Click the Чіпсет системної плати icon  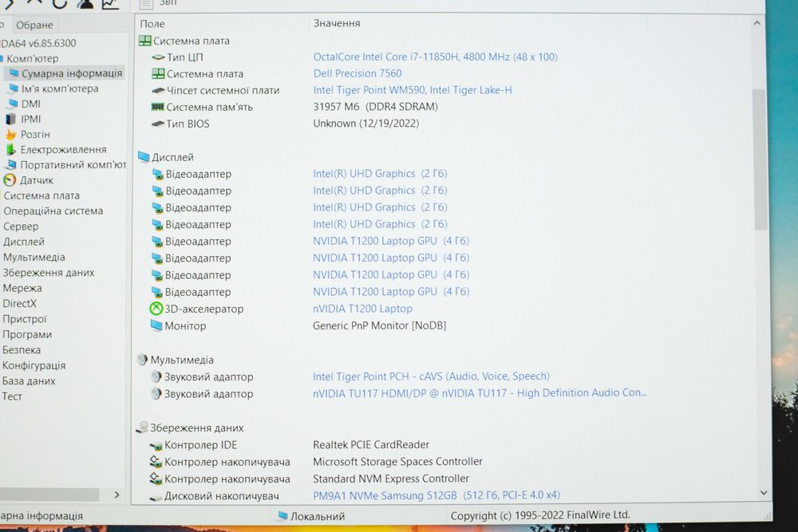[158, 91]
